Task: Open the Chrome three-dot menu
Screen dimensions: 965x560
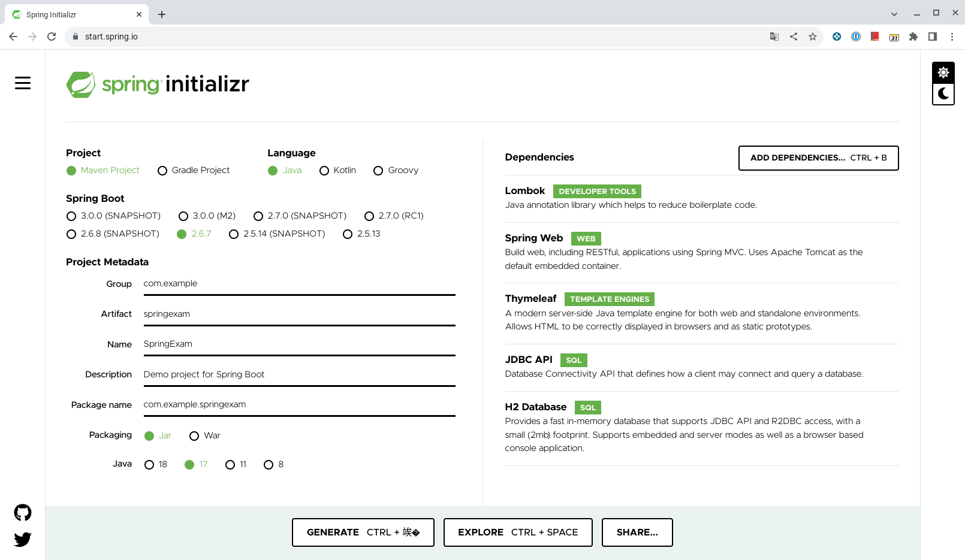Action: click(952, 37)
